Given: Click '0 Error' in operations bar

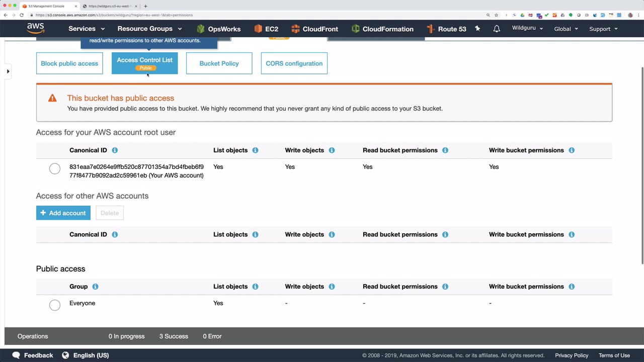Looking at the screenshot, I should (212, 336).
